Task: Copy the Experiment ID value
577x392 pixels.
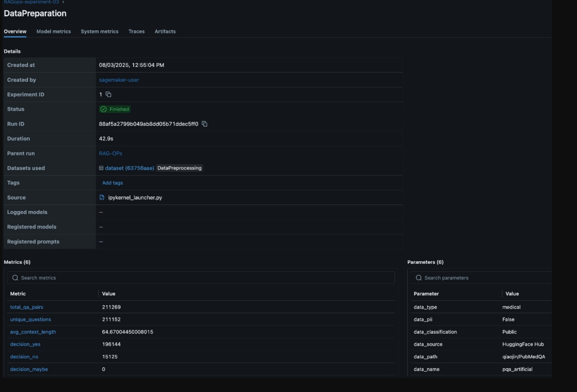Action: [x=108, y=94]
